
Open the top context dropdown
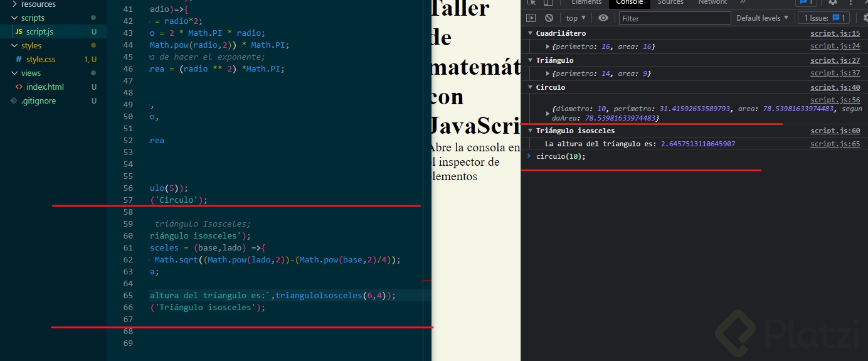pyautogui.click(x=576, y=18)
